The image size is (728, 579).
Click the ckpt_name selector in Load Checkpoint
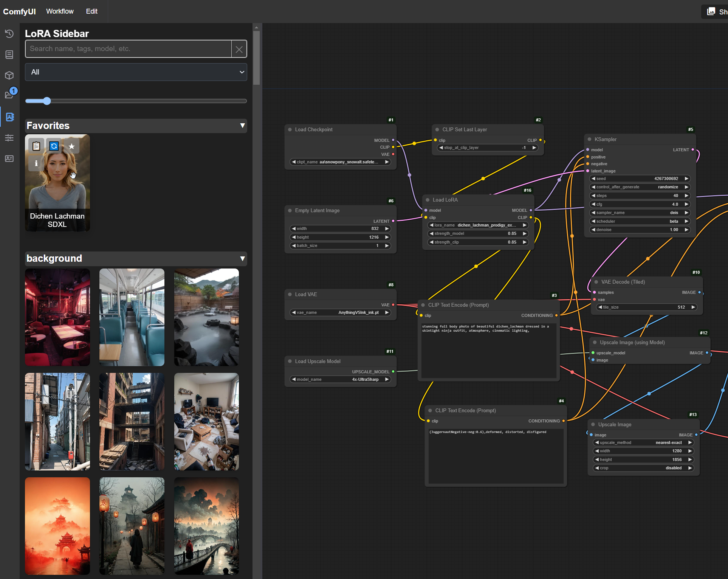pyautogui.click(x=340, y=162)
